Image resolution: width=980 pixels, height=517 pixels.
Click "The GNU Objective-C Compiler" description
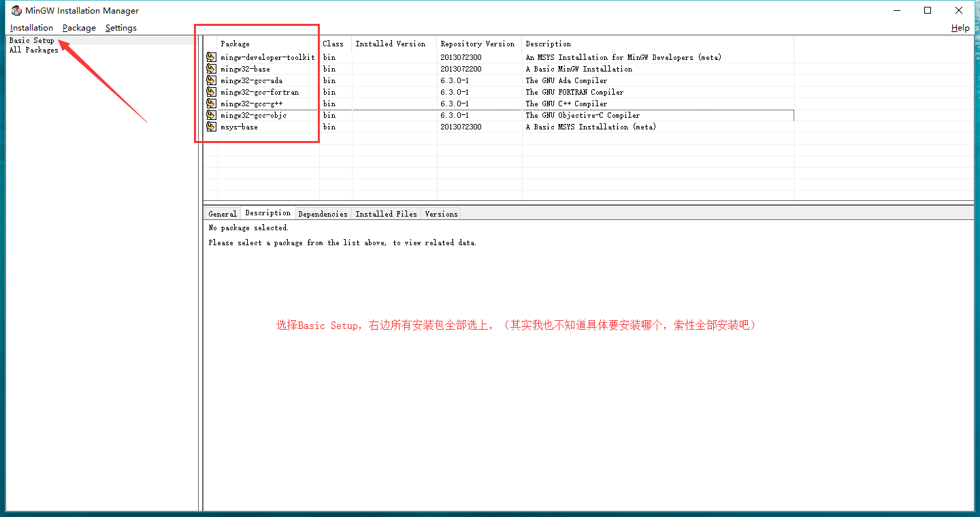point(583,115)
